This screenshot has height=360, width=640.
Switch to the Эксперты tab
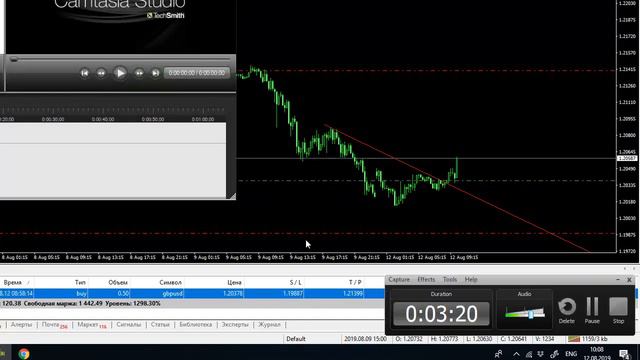point(235,324)
